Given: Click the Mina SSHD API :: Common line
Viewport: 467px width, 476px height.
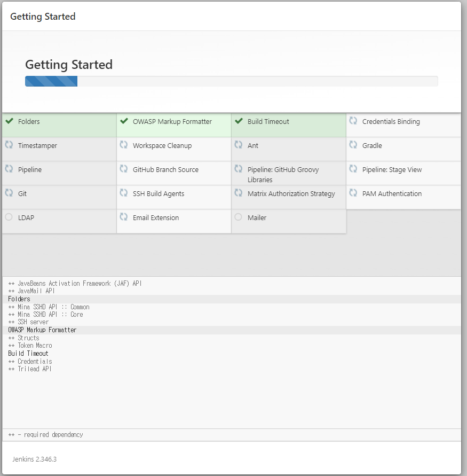Looking at the screenshot, I should [x=49, y=307].
